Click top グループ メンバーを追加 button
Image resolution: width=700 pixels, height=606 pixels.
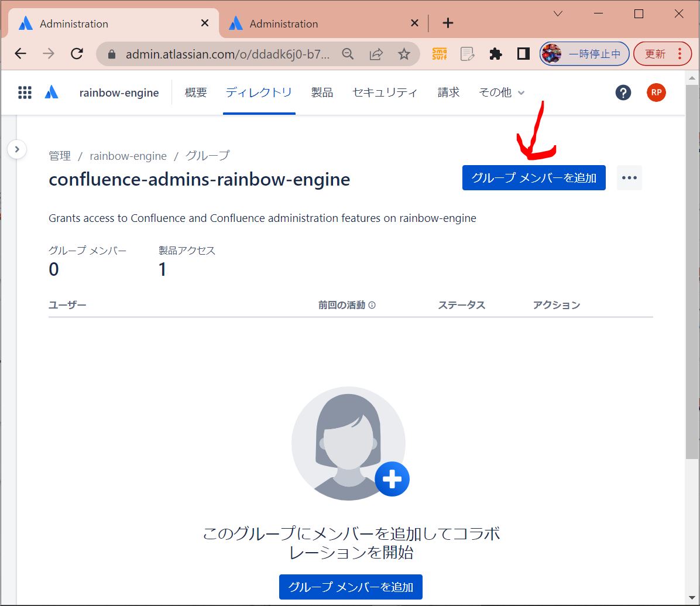click(x=534, y=178)
